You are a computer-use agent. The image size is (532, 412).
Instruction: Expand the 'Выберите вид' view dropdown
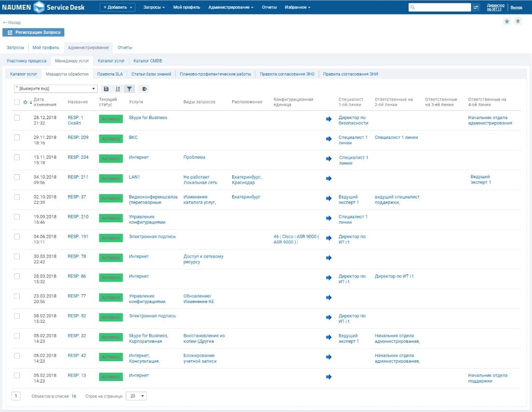[x=56, y=89]
